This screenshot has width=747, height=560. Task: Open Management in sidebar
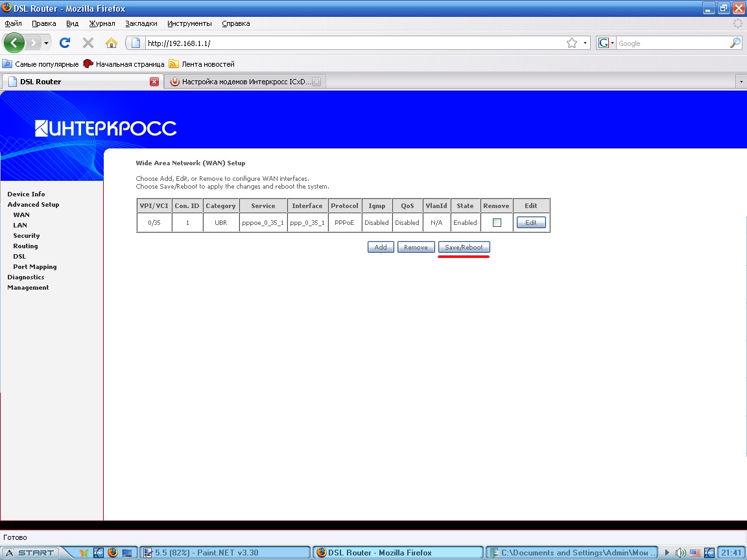(x=28, y=288)
